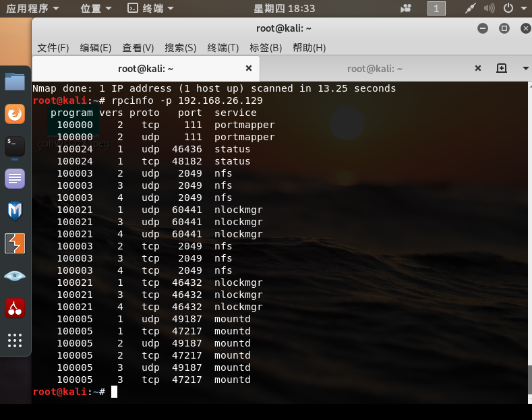Open the tab list dropdown arrow

point(525,68)
